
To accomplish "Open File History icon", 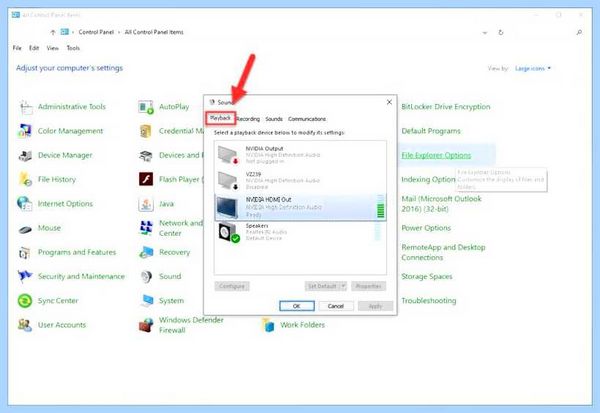I will tap(25, 180).
